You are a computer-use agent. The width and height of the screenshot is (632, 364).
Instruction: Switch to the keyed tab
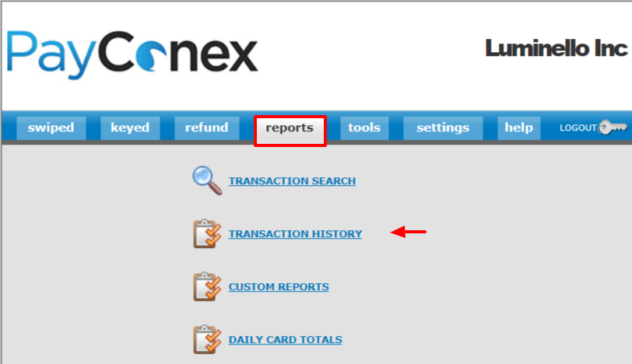(130, 128)
